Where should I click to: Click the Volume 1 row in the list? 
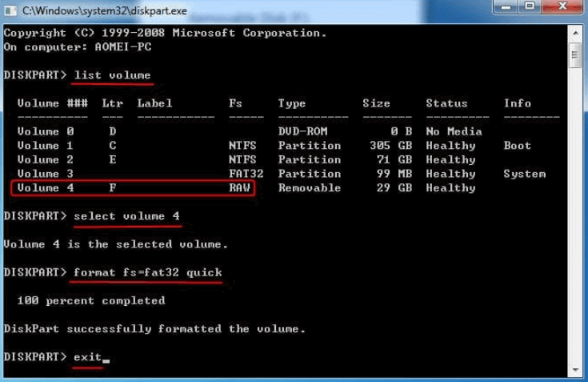click(x=45, y=146)
